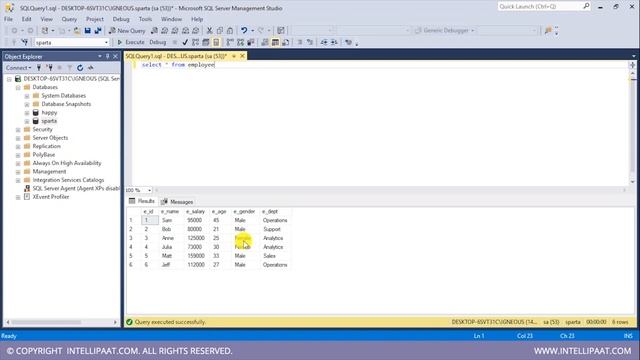Open Activity Monitor icon in Object Explorer

pyautogui.click(x=91, y=68)
